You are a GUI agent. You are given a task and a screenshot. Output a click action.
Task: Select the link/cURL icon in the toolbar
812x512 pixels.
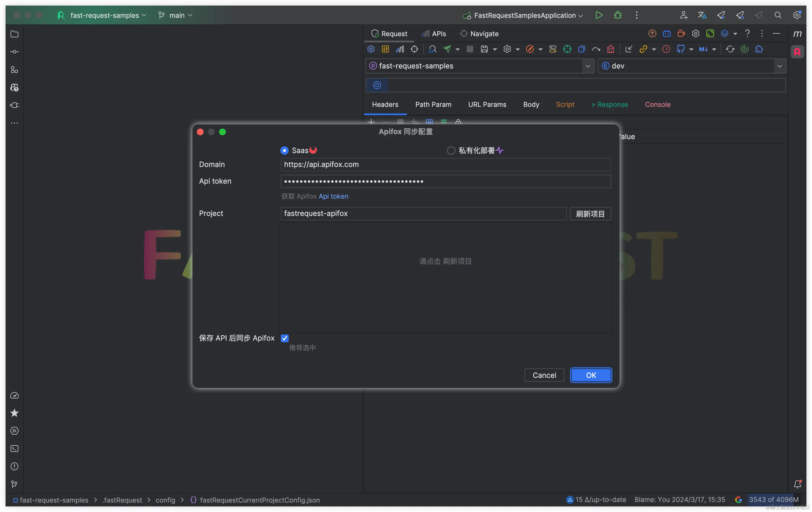tap(643, 49)
